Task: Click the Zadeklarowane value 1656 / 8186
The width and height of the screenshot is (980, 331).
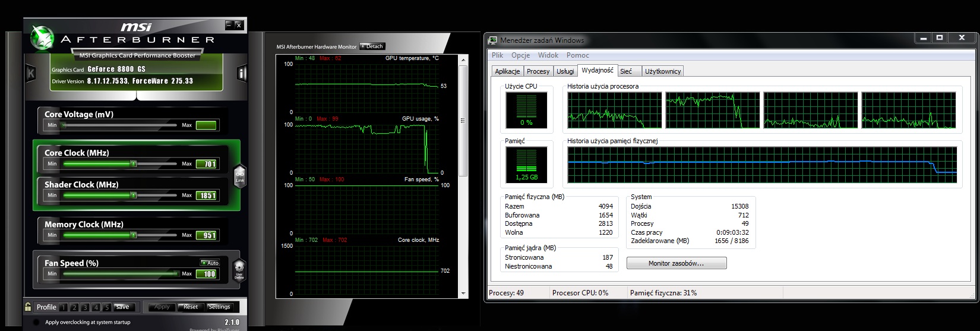Action: (732, 241)
